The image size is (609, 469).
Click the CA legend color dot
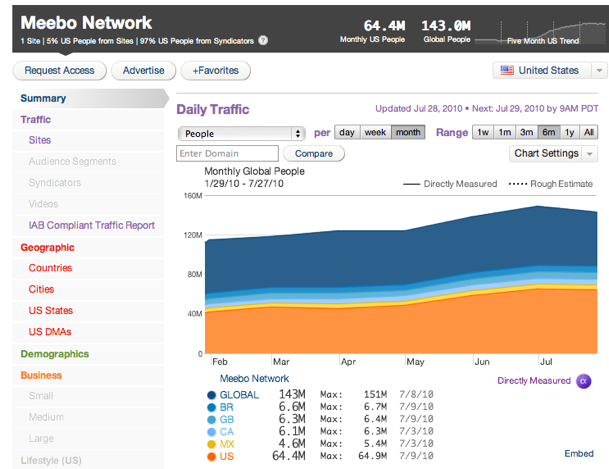(211, 432)
